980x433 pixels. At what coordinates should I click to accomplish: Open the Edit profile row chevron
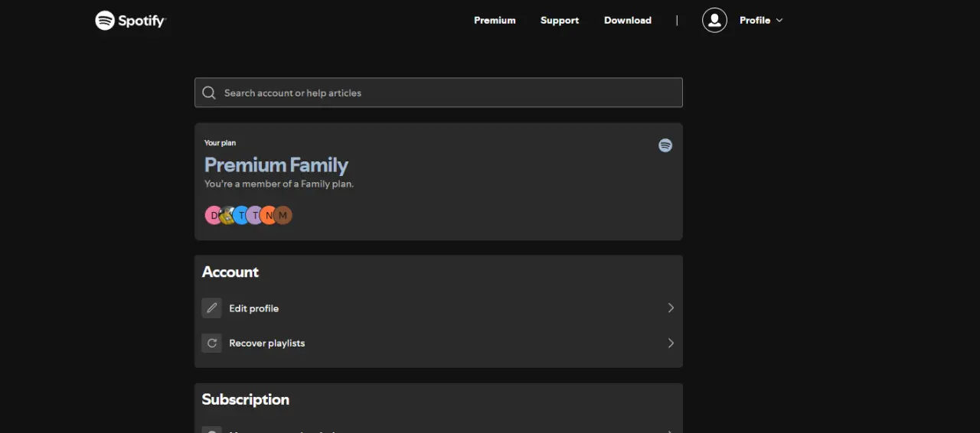[x=671, y=308]
